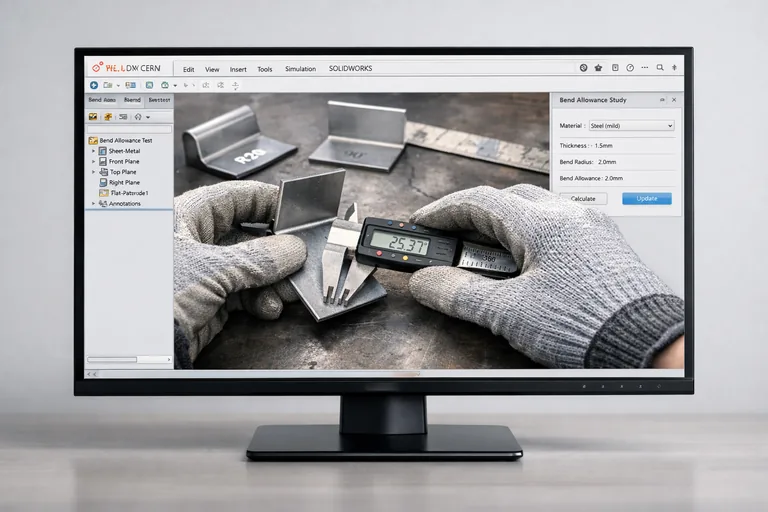The image size is (768, 512).
Task: Click the application logo at top left
Action: (126, 68)
